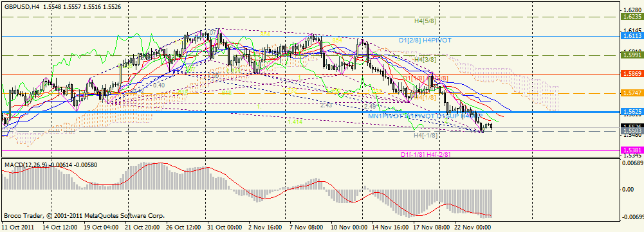Select the H4[1/8] level label
644x232 pixels.
pyautogui.click(x=425, y=97)
